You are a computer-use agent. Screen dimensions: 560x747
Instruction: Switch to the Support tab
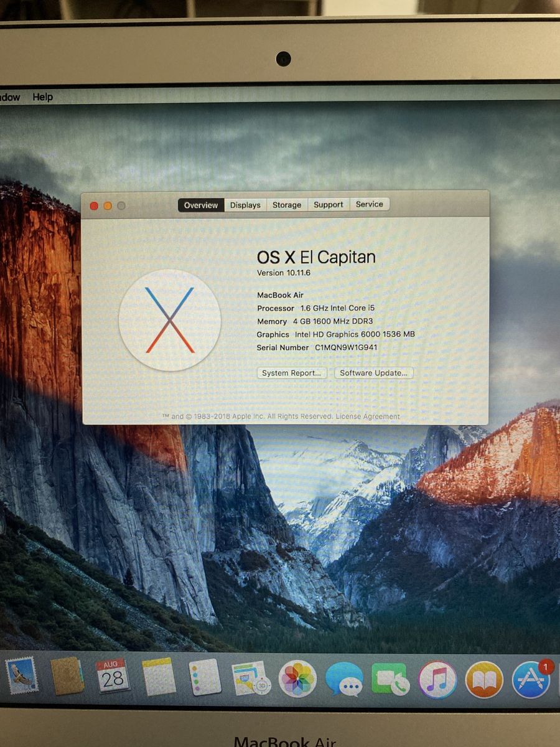(x=329, y=204)
